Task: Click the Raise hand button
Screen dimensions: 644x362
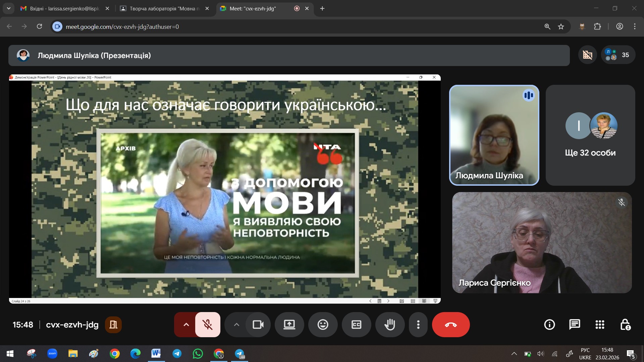Action: click(x=390, y=324)
